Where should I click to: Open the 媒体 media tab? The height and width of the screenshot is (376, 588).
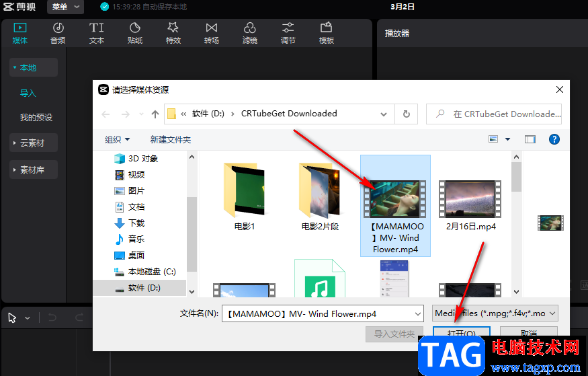point(20,34)
